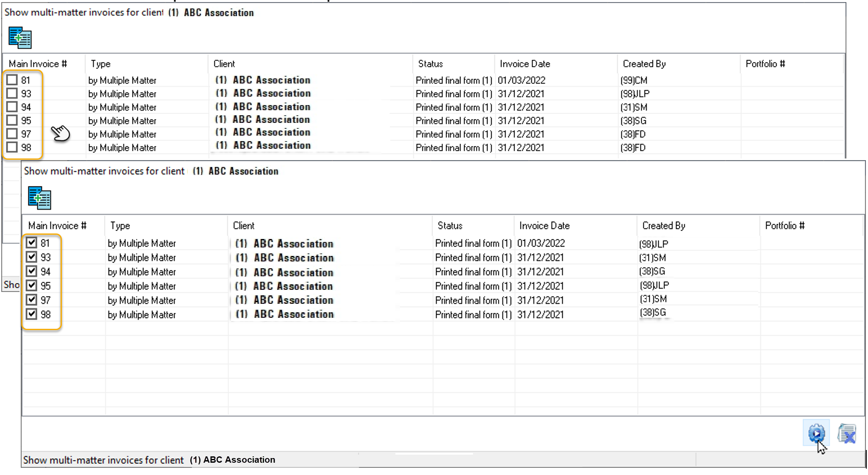
Task: Click (38)SG cell in invoice 98 row, front window
Action: (x=653, y=312)
